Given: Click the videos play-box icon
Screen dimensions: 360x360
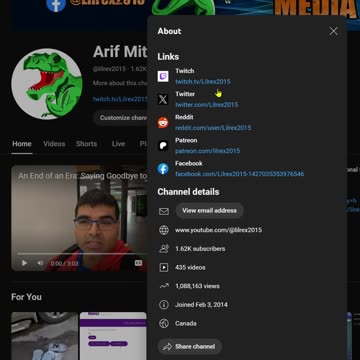Looking at the screenshot, I should click(x=164, y=267).
